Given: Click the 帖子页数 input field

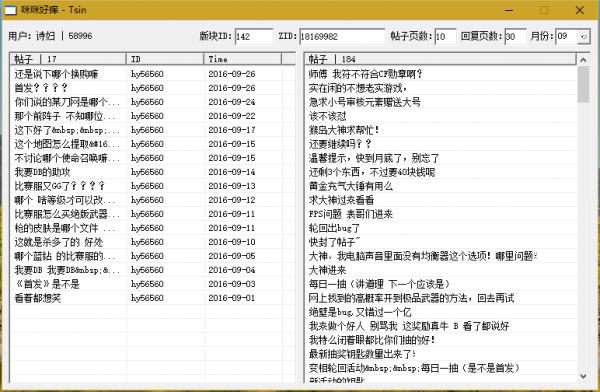Looking at the screenshot, I should [x=445, y=37].
